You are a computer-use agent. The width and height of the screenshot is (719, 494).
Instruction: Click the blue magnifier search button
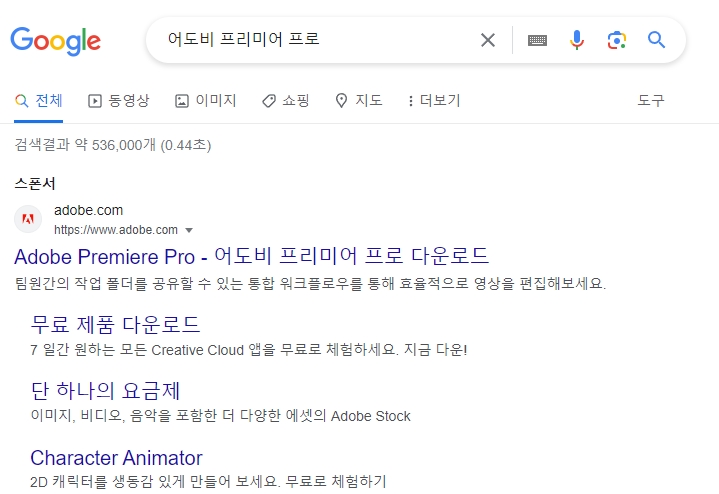point(656,40)
